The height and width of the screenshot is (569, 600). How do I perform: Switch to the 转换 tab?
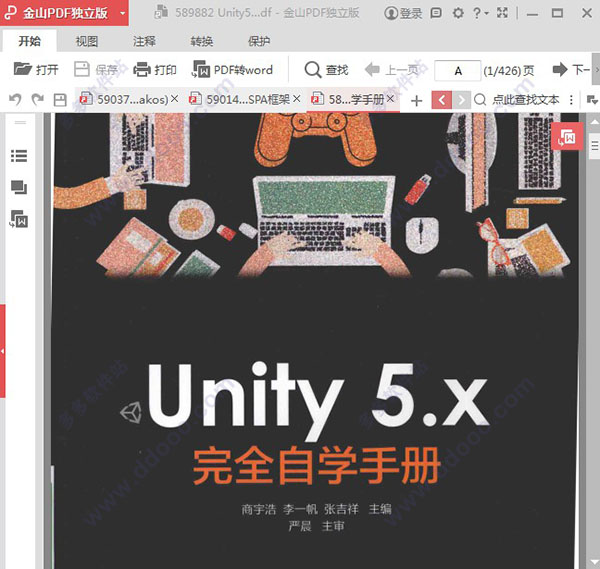(202, 41)
